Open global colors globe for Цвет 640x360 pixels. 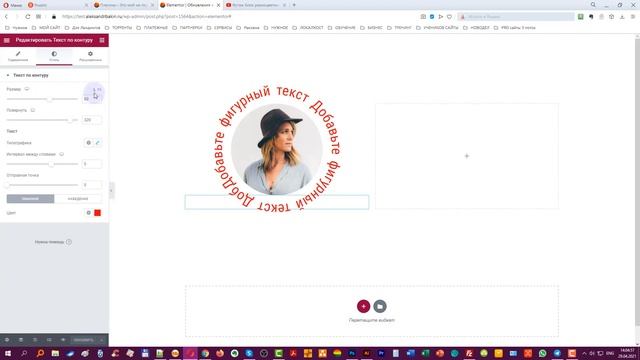[x=89, y=213]
